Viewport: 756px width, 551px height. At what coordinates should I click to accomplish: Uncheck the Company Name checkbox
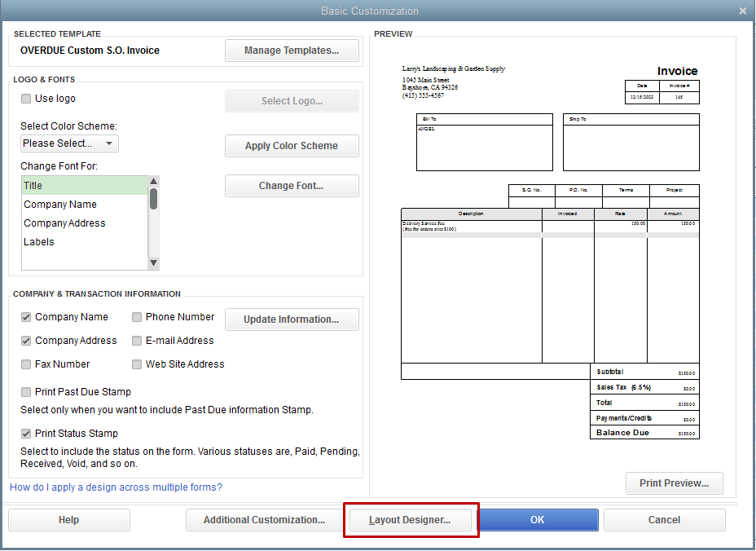[26, 317]
